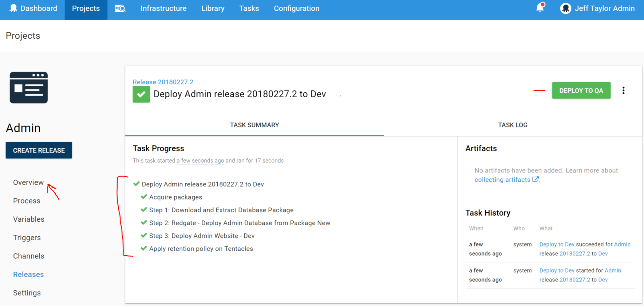Click Deploy to Dev link in started row
The height and width of the screenshot is (306, 644).
click(557, 270)
